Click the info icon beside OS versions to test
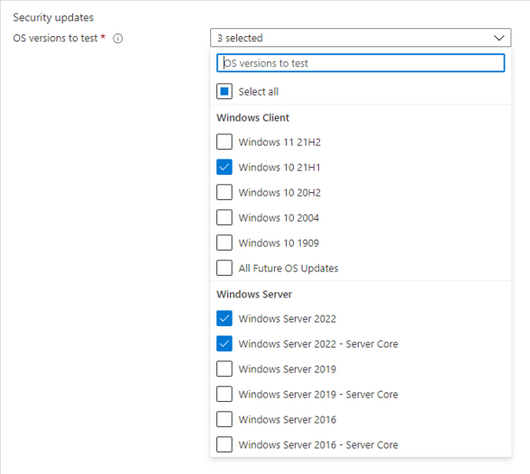 pos(118,39)
